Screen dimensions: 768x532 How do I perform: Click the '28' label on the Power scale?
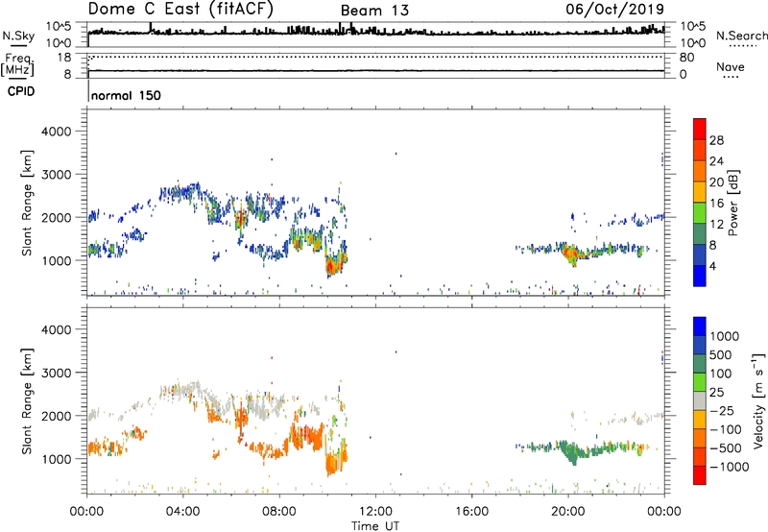point(716,140)
